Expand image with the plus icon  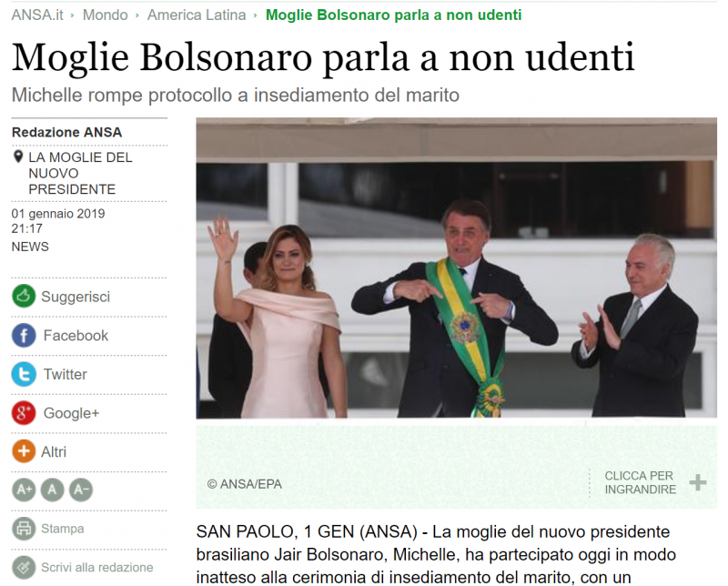(698, 482)
